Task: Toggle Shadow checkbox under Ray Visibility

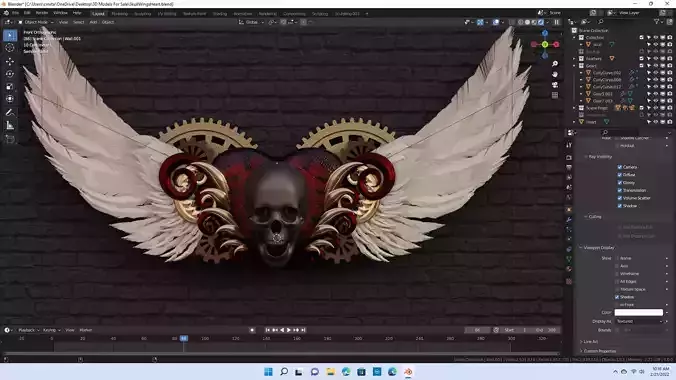Action: coord(620,206)
